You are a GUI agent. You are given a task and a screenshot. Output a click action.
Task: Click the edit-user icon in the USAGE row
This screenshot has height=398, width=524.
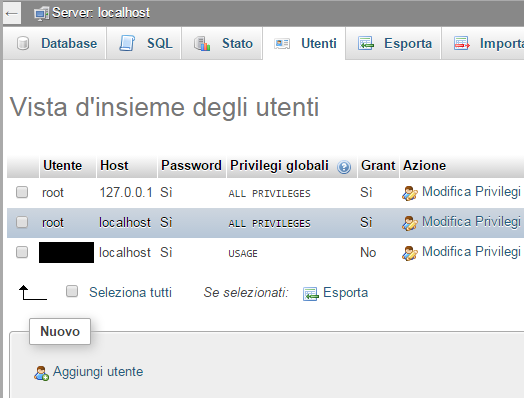click(x=409, y=253)
